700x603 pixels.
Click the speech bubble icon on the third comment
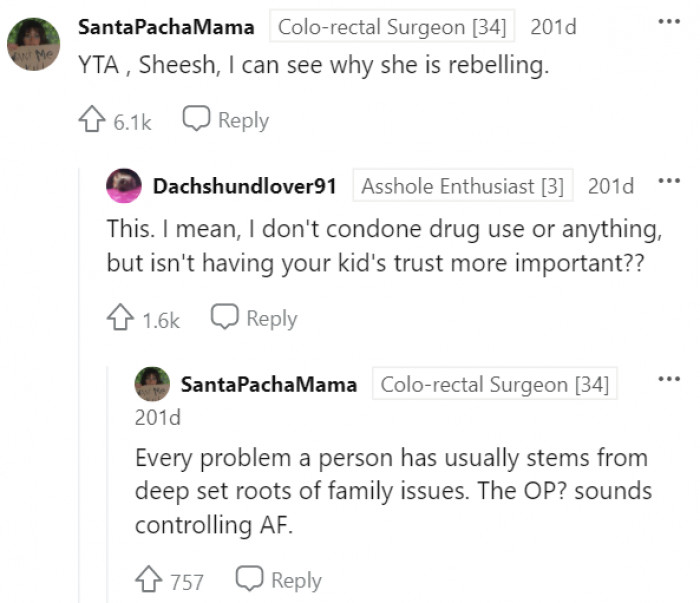pyautogui.click(x=248, y=580)
